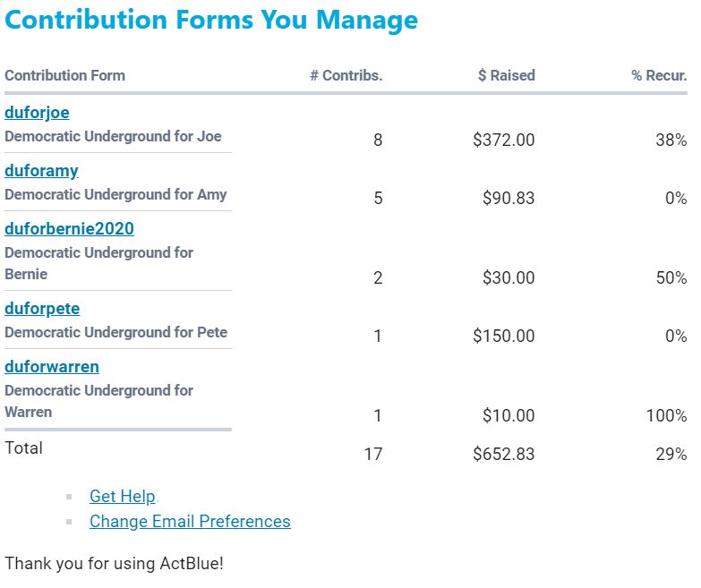This screenshot has height=588, width=701.
Task: Open the duforamy contribution form link
Action: [41, 171]
